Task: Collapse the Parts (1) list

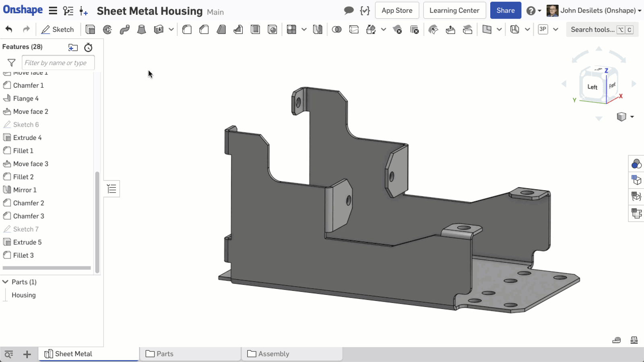Action: coord(6,282)
